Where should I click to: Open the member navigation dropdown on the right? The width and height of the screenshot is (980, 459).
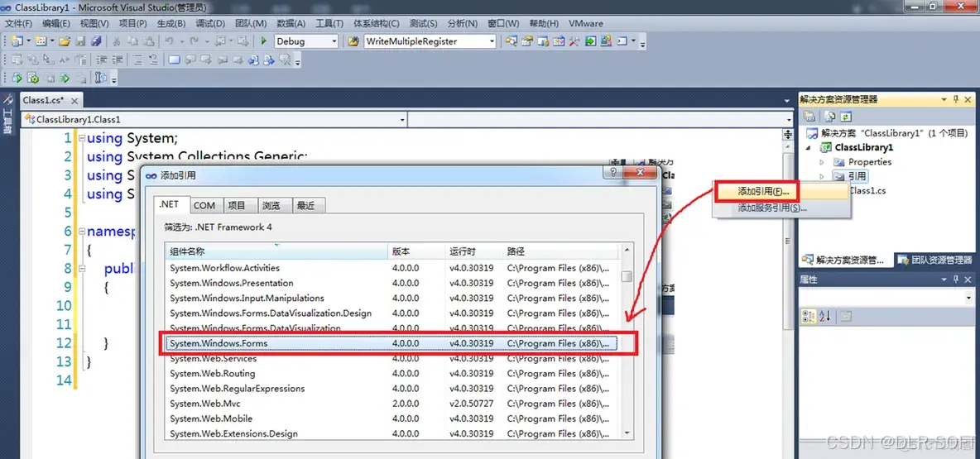[789, 119]
